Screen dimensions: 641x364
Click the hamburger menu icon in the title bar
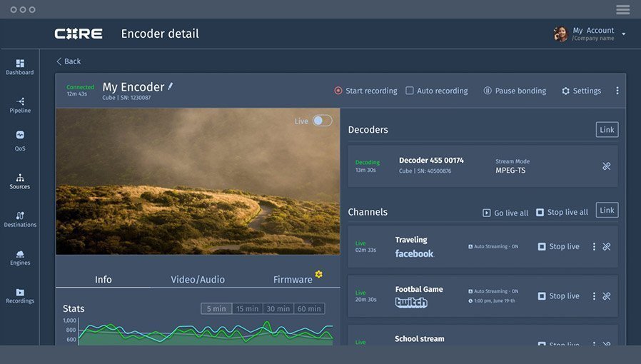[622, 9]
